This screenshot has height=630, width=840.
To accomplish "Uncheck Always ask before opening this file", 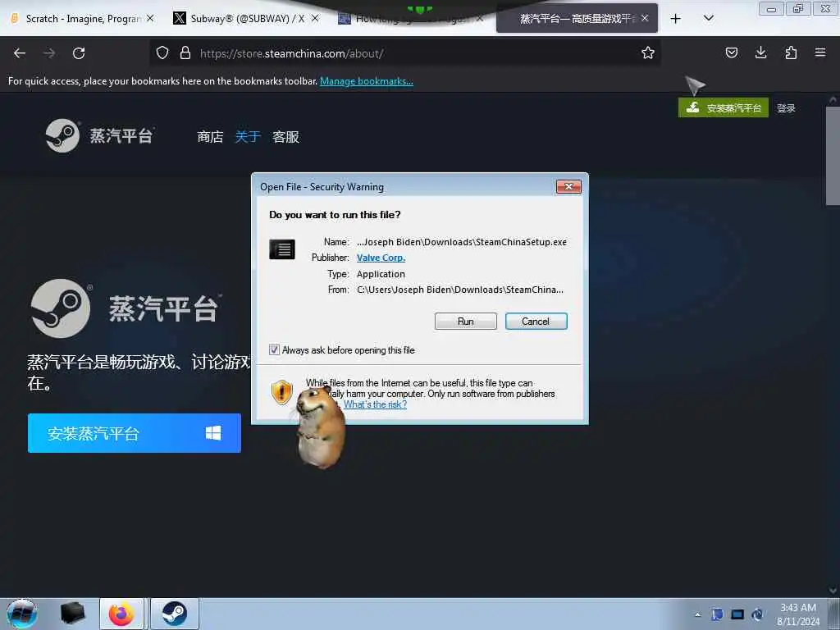I will click(x=274, y=349).
